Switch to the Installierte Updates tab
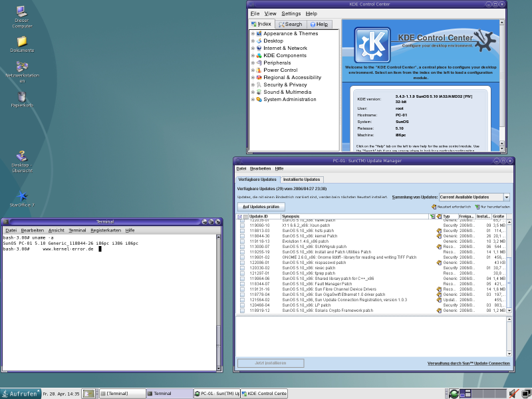 click(x=302, y=180)
